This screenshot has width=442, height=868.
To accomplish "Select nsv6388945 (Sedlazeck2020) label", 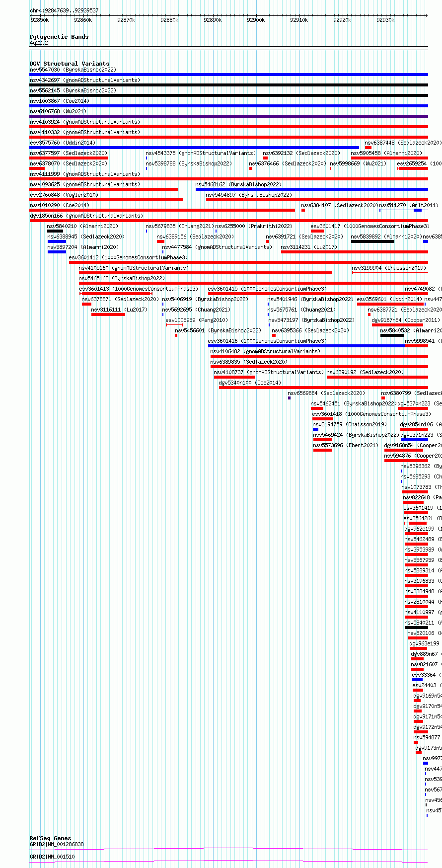I will [x=86, y=237].
